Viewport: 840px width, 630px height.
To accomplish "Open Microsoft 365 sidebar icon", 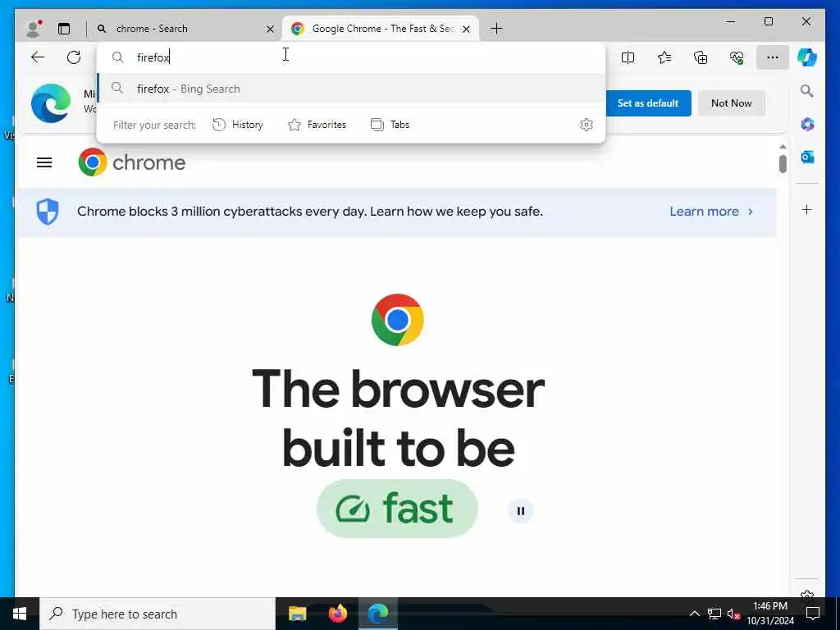I will 807,125.
